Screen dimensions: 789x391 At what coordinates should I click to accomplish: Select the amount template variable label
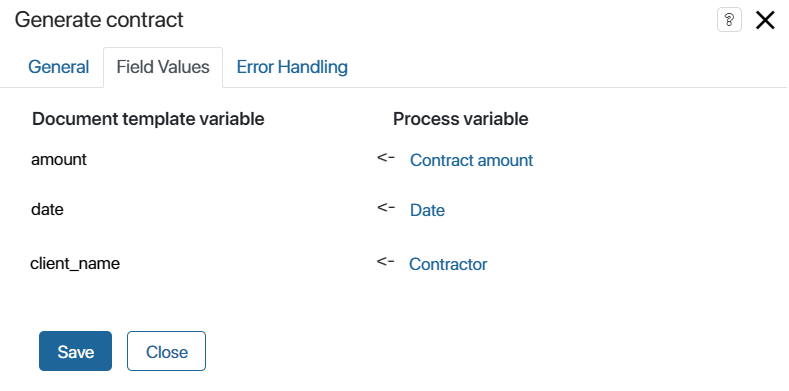click(59, 160)
